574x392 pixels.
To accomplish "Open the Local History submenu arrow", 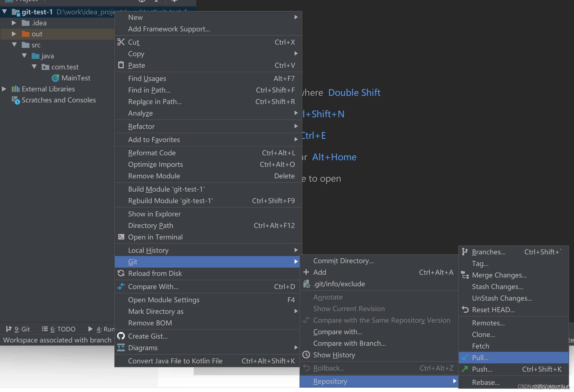I will [296, 250].
